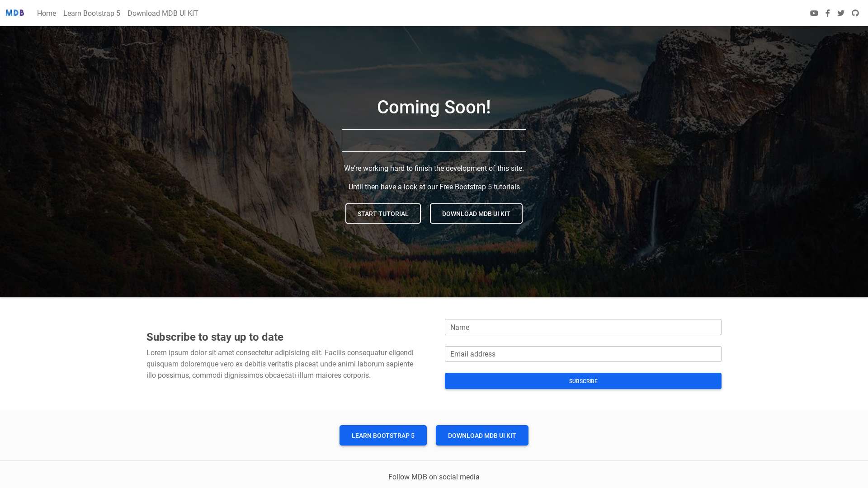Click the Lorem ipsum paragraph text
The height and width of the screenshot is (488, 868).
pos(280,364)
